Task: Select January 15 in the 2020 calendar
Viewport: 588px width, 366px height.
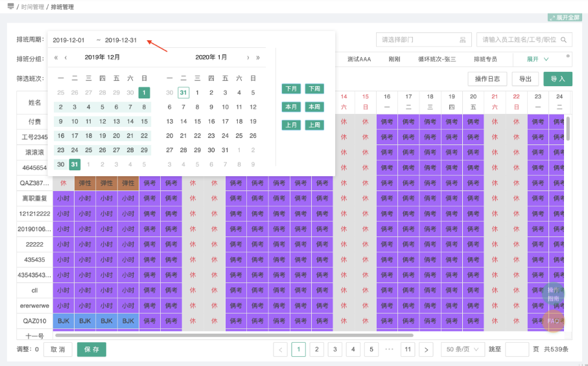Action: tap(197, 121)
